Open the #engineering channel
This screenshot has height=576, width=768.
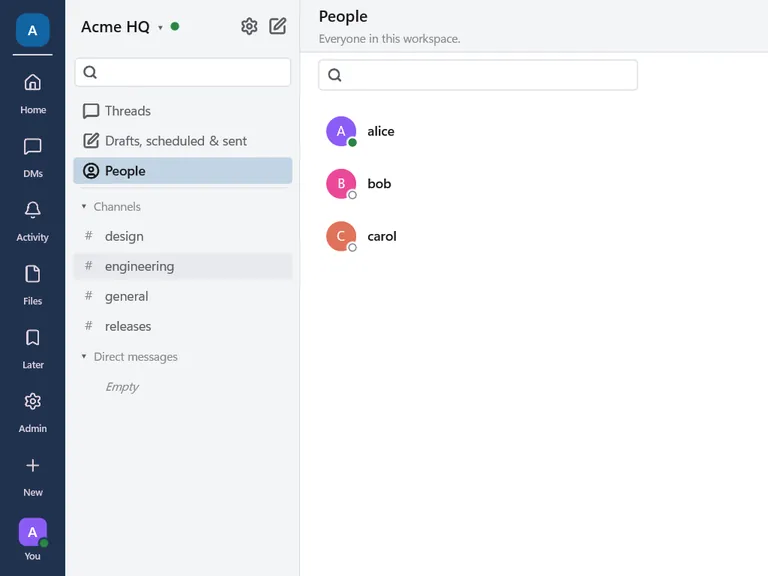click(183, 266)
